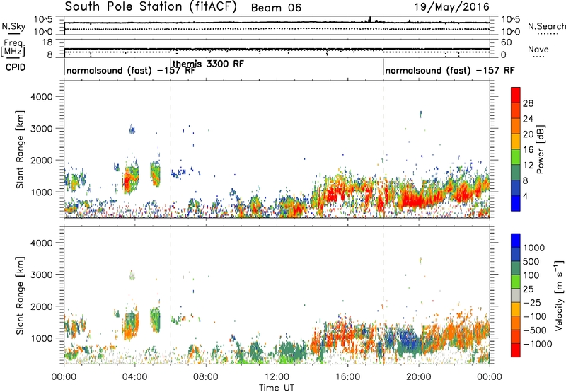Click the noise spike near 17:00 in the N.Sky panel
The height and width of the screenshot is (392, 566).
point(370,20)
